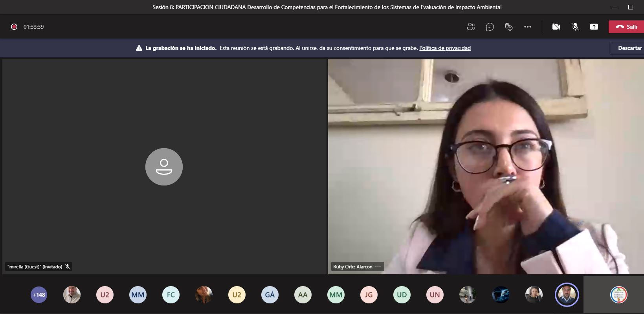Click the mirella guest video tile avatar

[x=164, y=167]
